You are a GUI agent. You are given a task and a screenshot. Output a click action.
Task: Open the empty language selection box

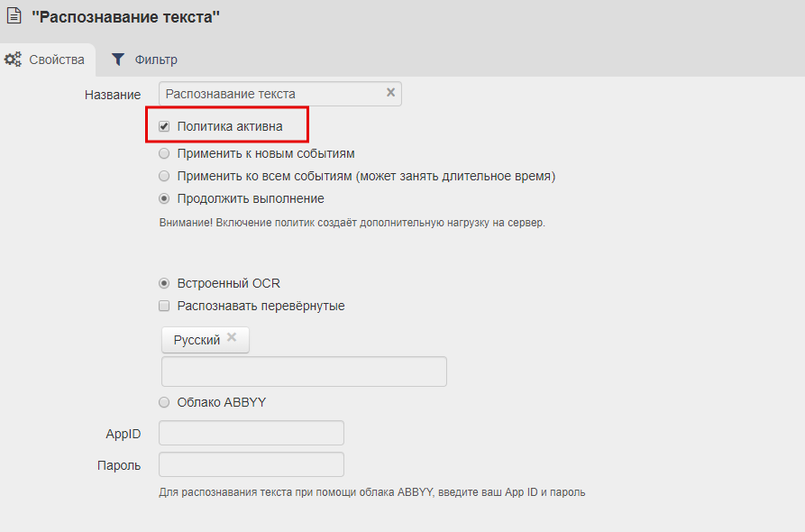point(304,371)
